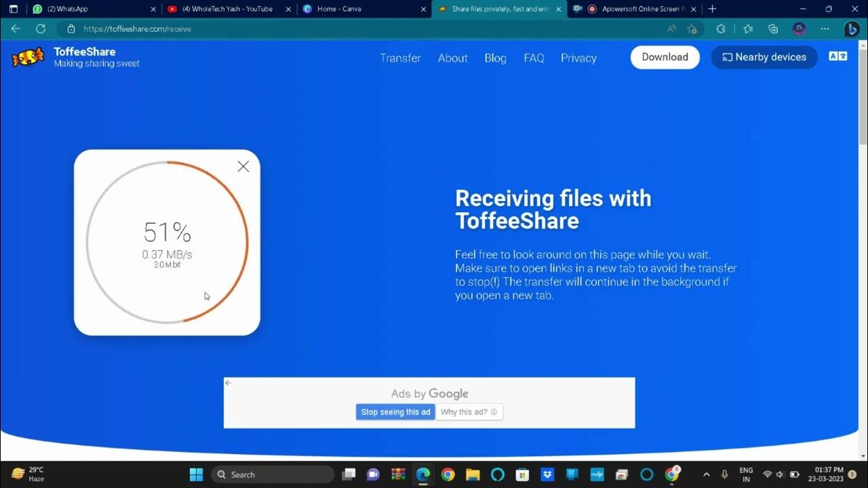This screenshot has width=868, height=488.
Task: Open the Wi-Fi network status icon
Action: pos(768,474)
